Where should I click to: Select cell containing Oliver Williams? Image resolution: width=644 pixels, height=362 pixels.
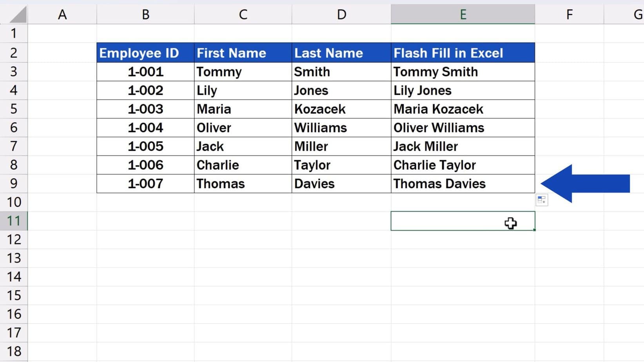point(463,128)
